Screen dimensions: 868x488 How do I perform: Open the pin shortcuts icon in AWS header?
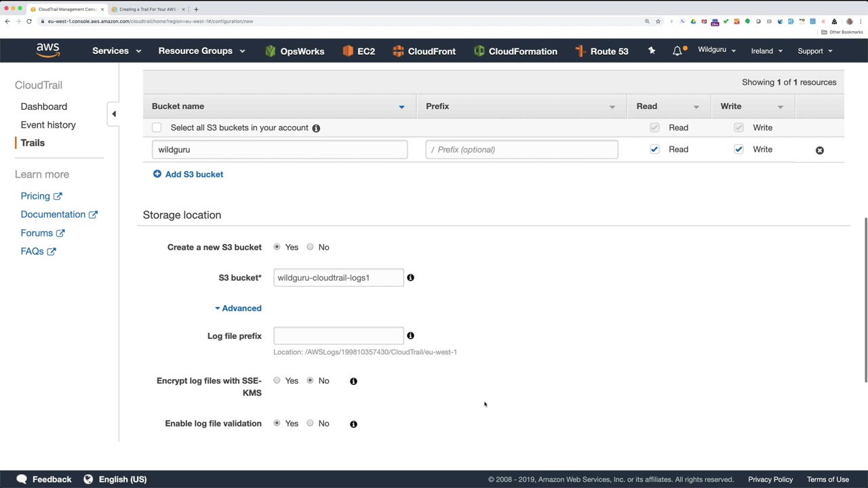pyautogui.click(x=652, y=51)
